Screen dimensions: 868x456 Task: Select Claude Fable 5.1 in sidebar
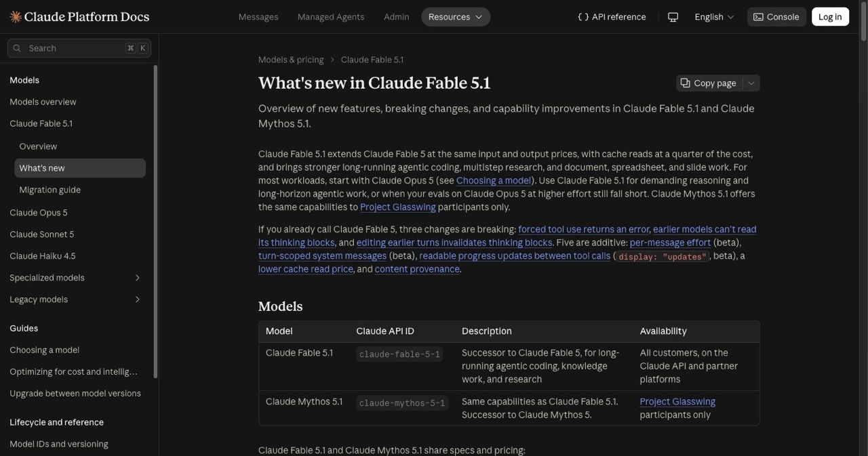tap(41, 123)
